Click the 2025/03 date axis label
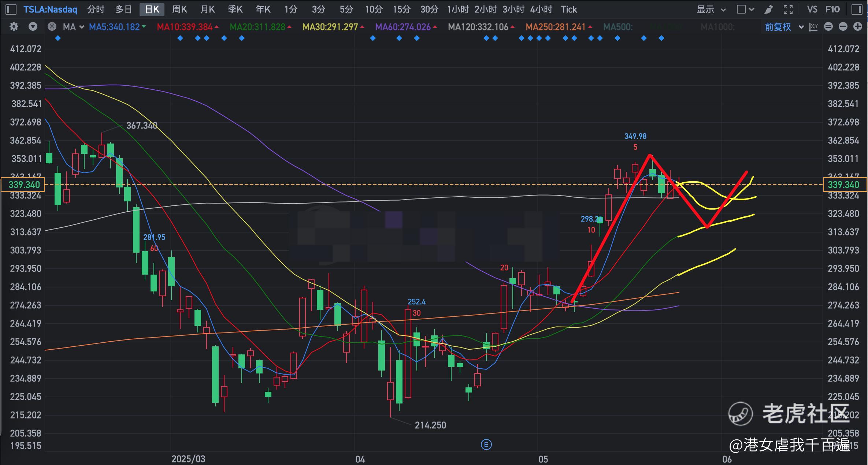Screen dimensions: 868x465 189,459
